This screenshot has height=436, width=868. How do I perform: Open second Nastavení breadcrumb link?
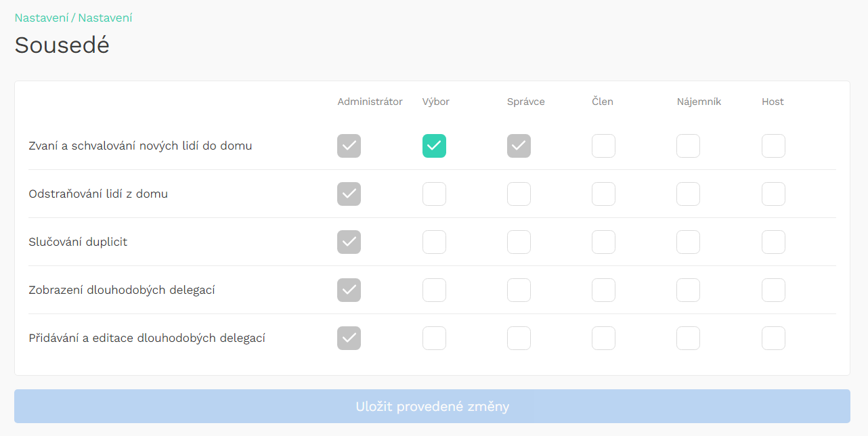click(105, 18)
